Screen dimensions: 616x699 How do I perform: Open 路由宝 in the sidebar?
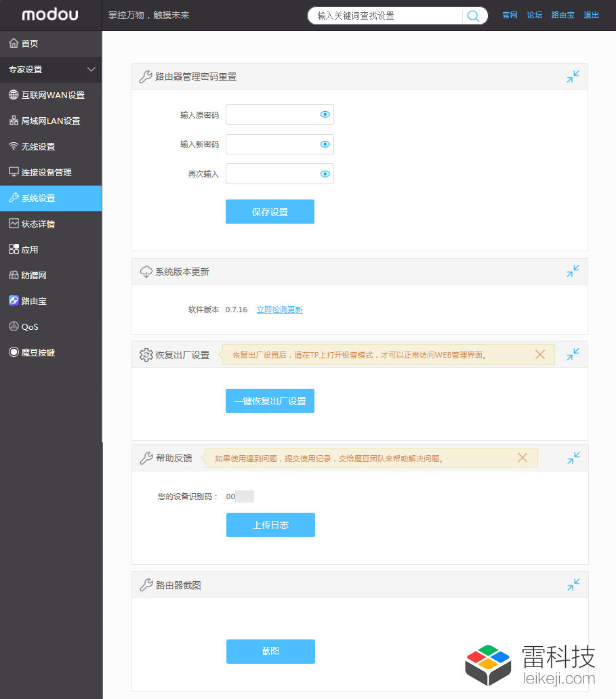(x=33, y=301)
